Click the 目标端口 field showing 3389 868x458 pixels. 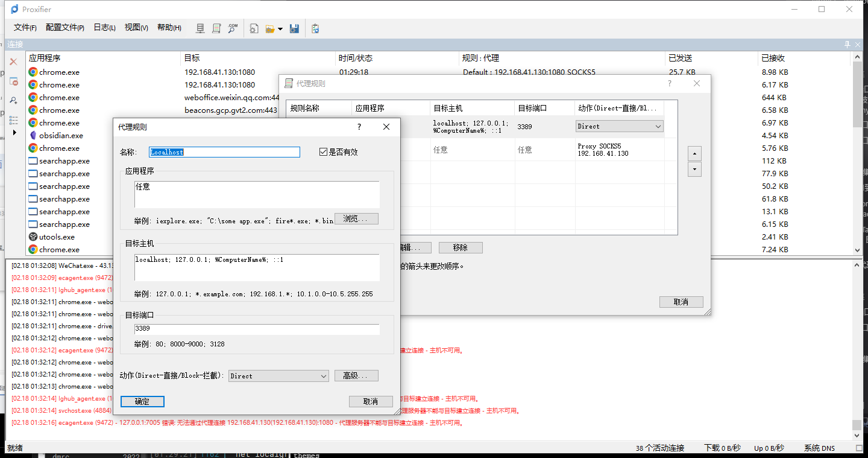click(x=257, y=329)
